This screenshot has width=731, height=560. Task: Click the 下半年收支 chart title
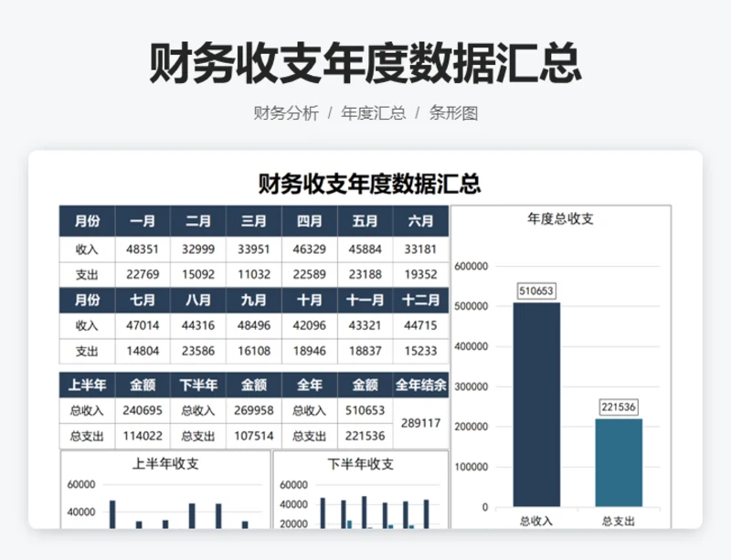coord(360,464)
